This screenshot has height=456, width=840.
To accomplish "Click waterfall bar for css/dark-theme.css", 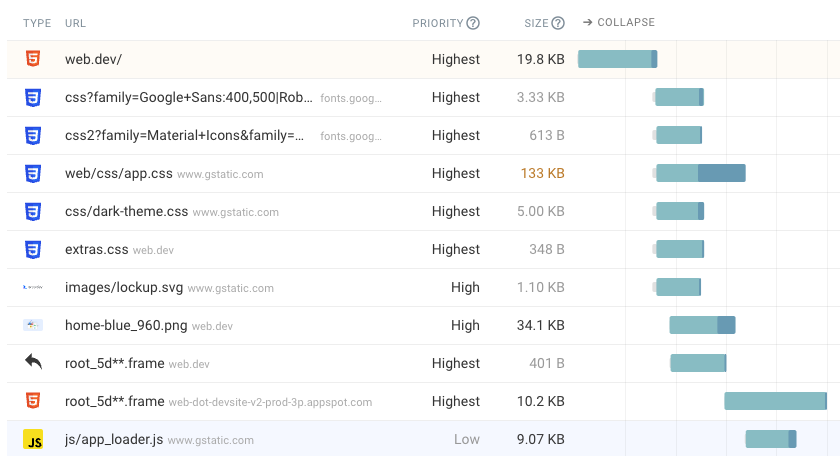I will click(x=678, y=211).
